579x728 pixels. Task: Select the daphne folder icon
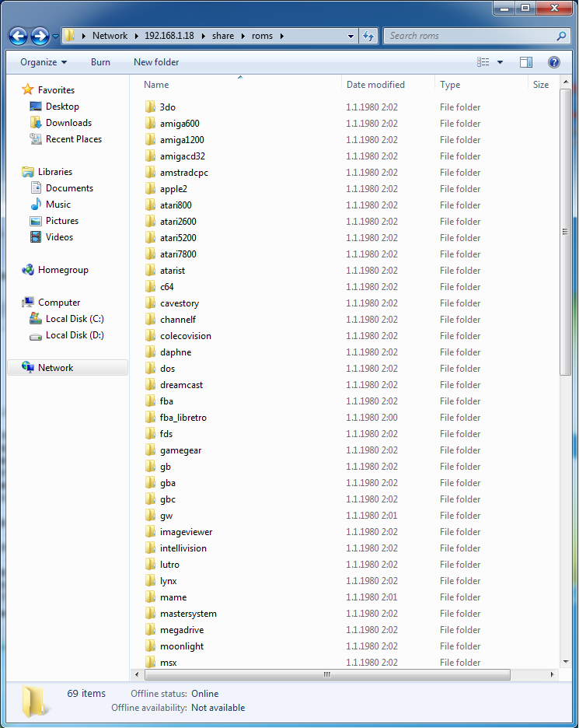click(150, 352)
